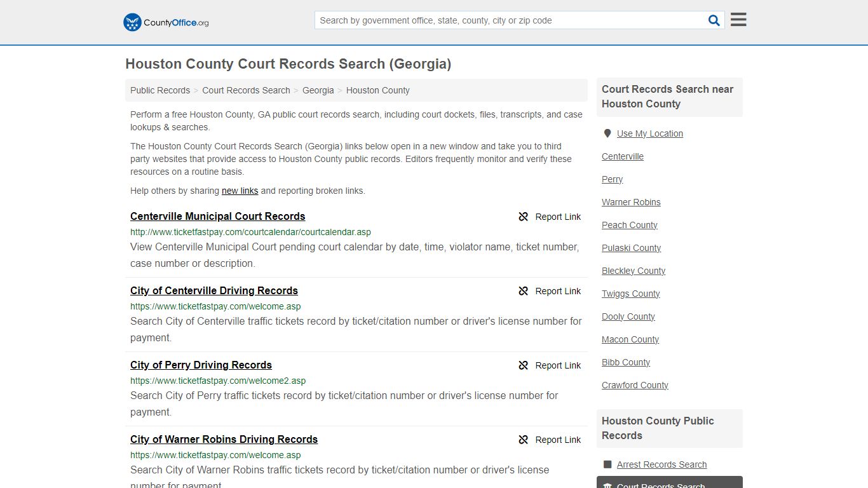Open ticketfastpay courtcalendar.asp URL
The width and height of the screenshot is (868, 488).
[250, 232]
